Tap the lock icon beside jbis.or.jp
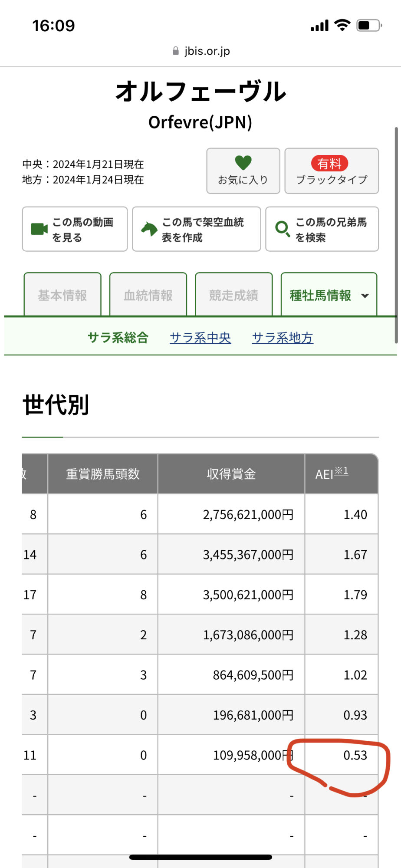The width and height of the screenshot is (401, 868). (176, 51)
